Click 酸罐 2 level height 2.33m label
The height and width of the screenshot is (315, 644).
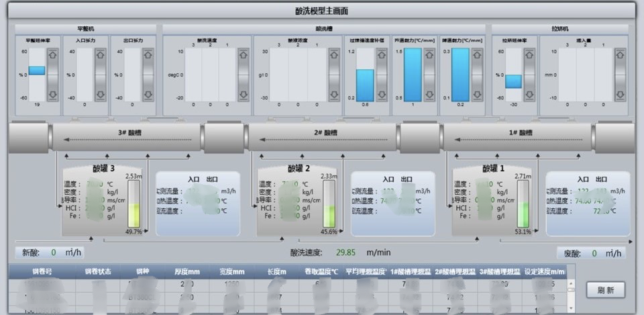[329, 175]
